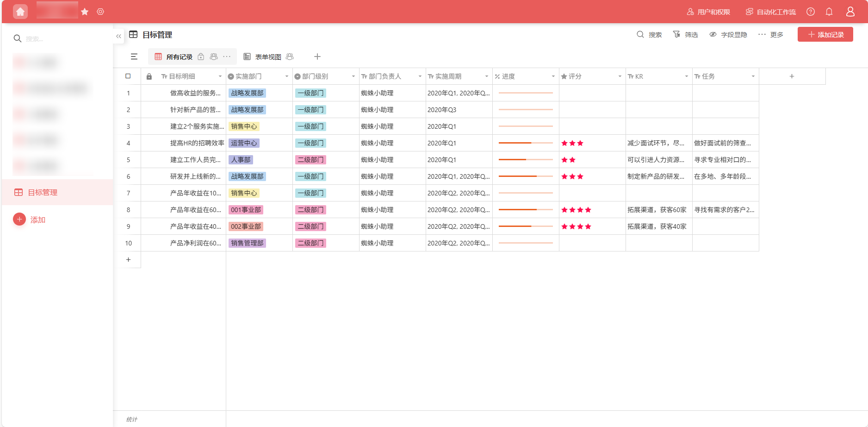The width and height of the screenshot is (868, 427).
Task: Open the 更多 menu
Action: (x=771, y=34)
